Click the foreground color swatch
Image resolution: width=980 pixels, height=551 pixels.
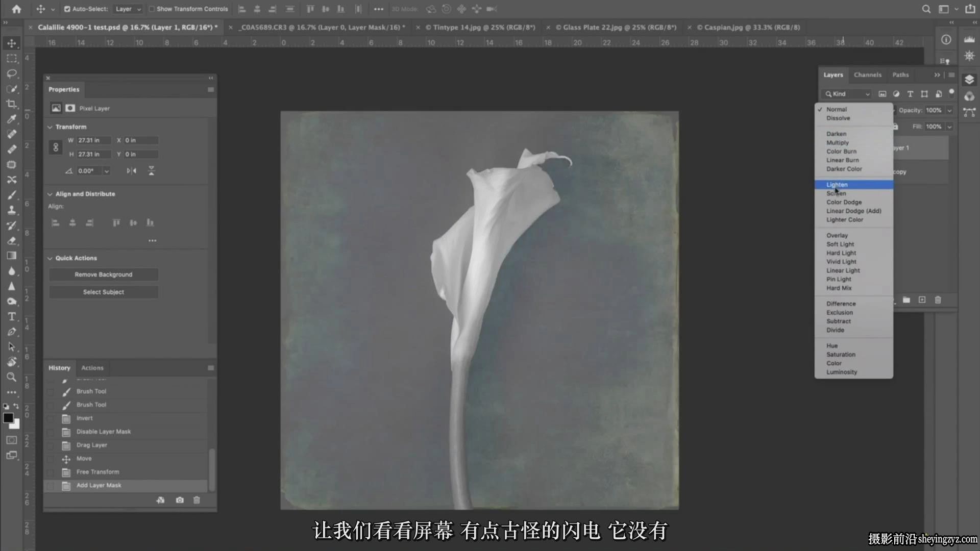(x=8, y=418)
